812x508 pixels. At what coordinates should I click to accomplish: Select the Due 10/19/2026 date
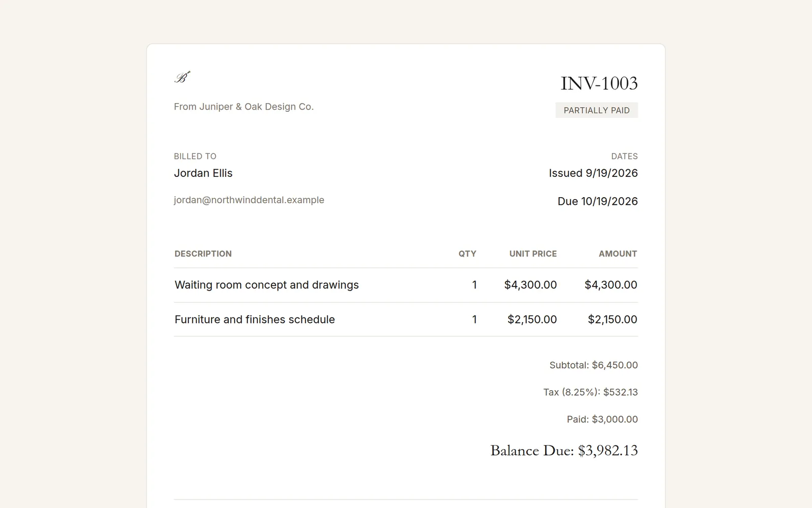click(598, 202)
